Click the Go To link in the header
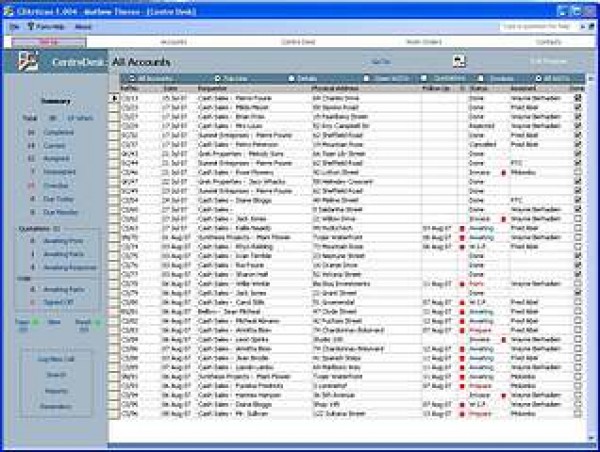The image size is (600, 452). 381,62
